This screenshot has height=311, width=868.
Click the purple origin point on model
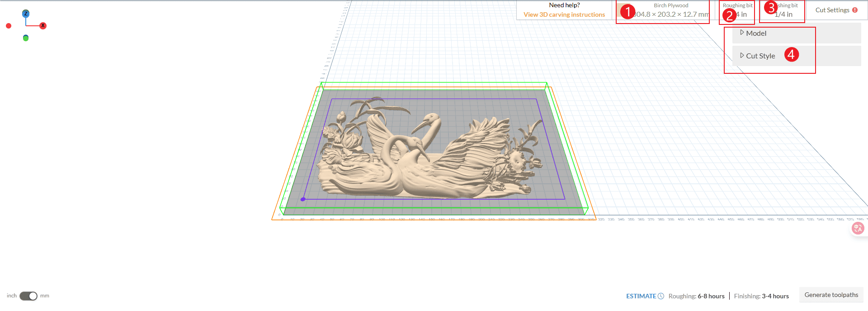[x=303, y=199]
